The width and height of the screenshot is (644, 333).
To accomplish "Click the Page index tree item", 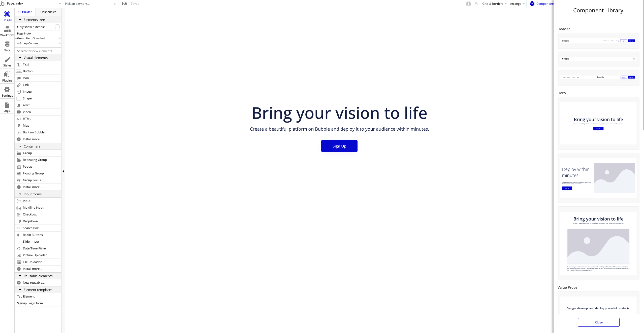I will [24, 33].
